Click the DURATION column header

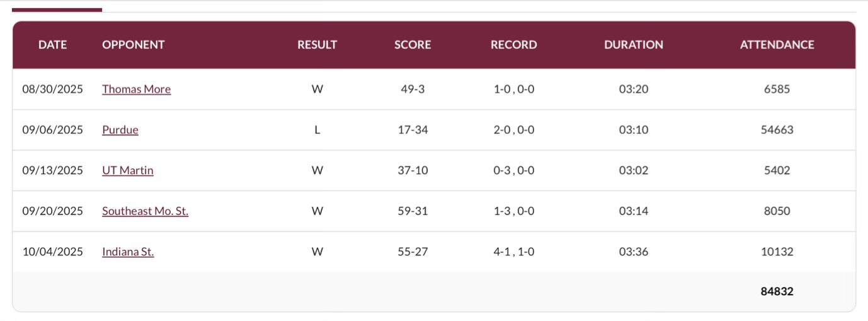click(633, 45)
